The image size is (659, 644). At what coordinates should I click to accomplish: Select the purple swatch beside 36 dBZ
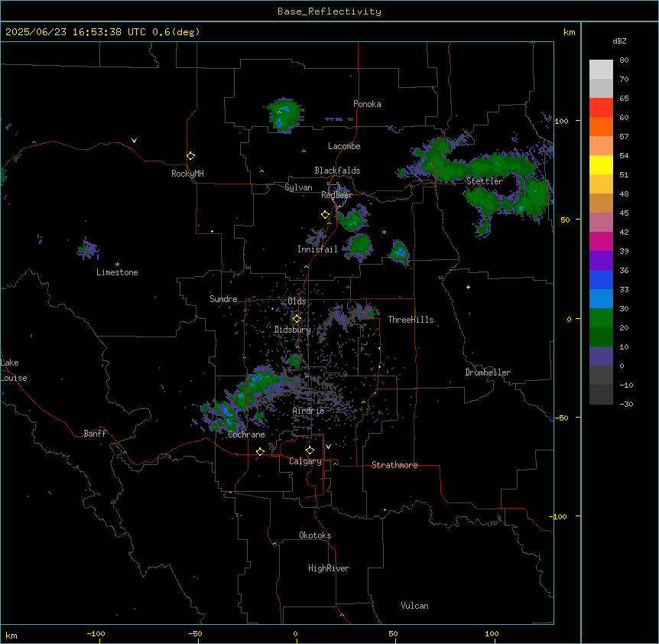pyautogui.click(x=601, y=260)
